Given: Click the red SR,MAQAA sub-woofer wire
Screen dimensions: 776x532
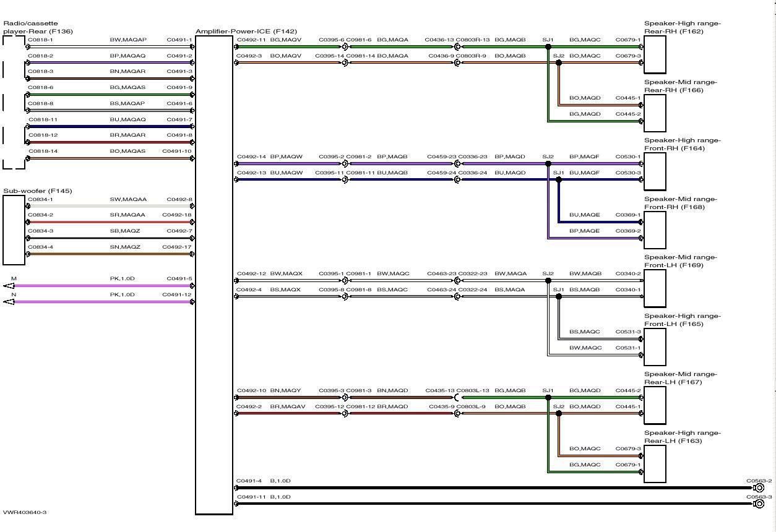Looking at the screenshot, I should [x=108, y=221].
